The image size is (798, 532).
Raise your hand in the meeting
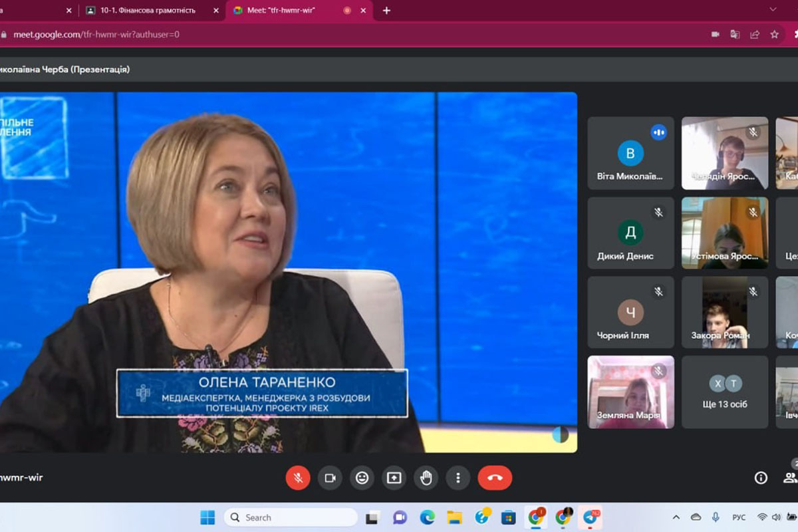tap(426, 477)
